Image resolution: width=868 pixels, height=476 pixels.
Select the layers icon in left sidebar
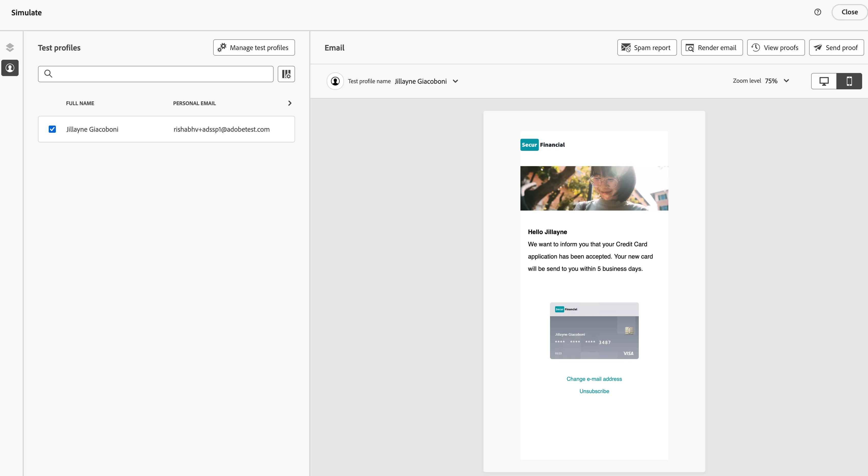pyautogui.click(x=10, y=47)
